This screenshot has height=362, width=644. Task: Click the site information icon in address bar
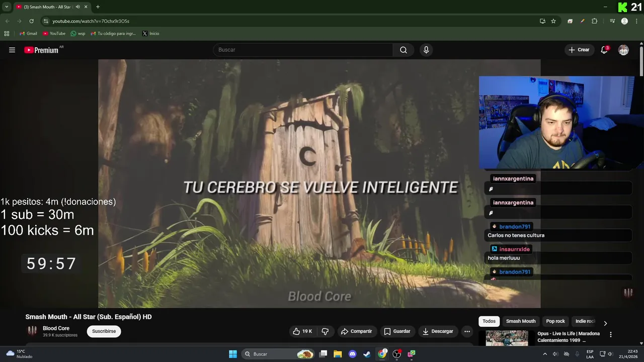[46, 21]
